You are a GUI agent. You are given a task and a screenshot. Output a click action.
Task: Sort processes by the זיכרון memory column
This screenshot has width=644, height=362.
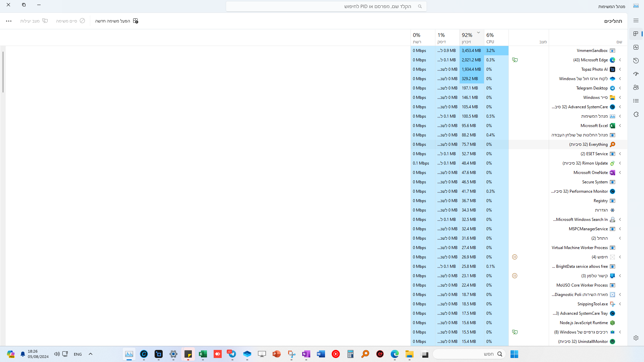[x=472, y=38]
